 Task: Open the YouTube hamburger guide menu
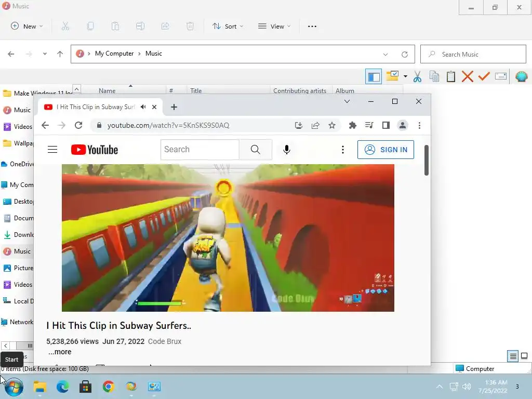(52, 149)
